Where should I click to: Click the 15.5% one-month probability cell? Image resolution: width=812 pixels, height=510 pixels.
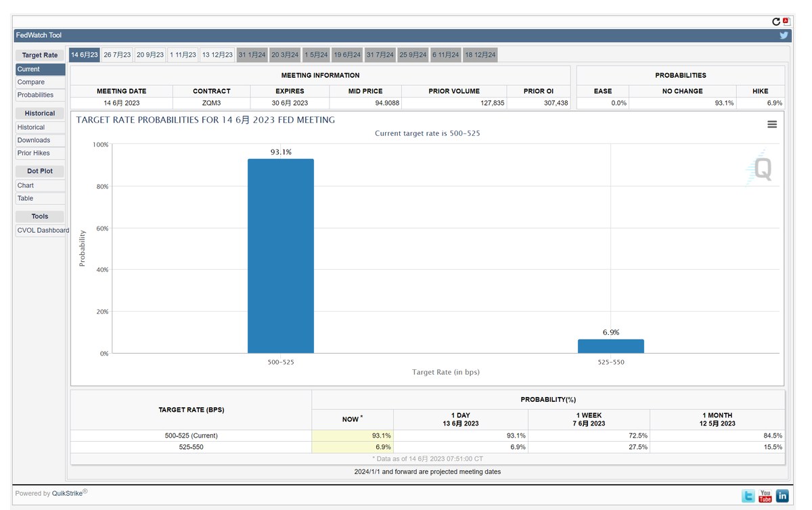[717, 447]
